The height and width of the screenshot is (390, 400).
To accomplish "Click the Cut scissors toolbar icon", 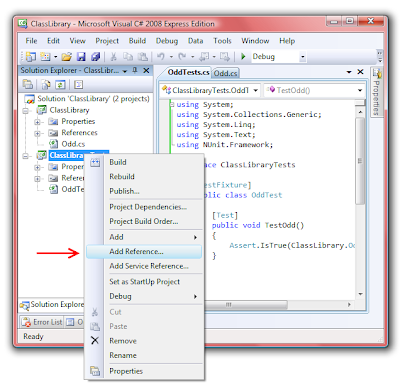I will pos(113,57).
